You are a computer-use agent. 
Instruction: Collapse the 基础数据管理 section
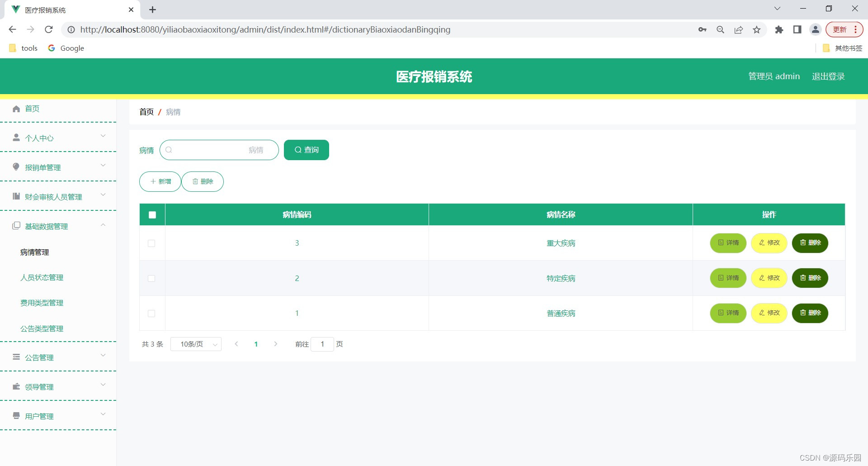[x=103, y=225]
